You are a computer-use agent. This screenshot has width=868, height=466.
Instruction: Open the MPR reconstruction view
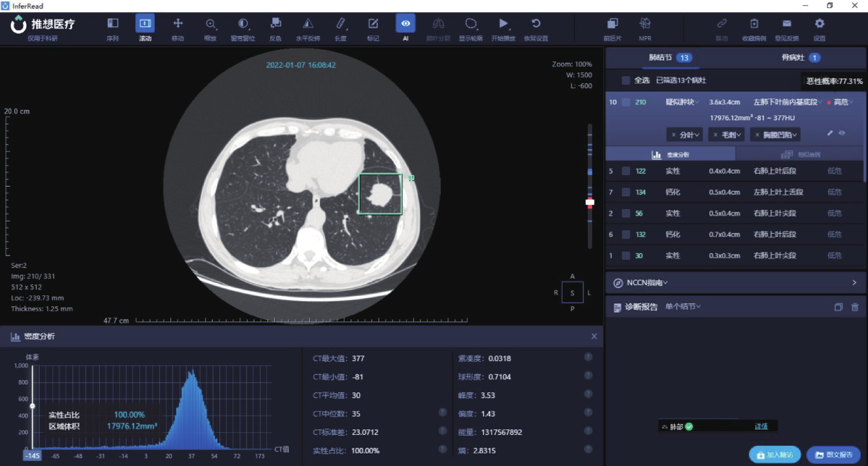[x=645, y=29]
